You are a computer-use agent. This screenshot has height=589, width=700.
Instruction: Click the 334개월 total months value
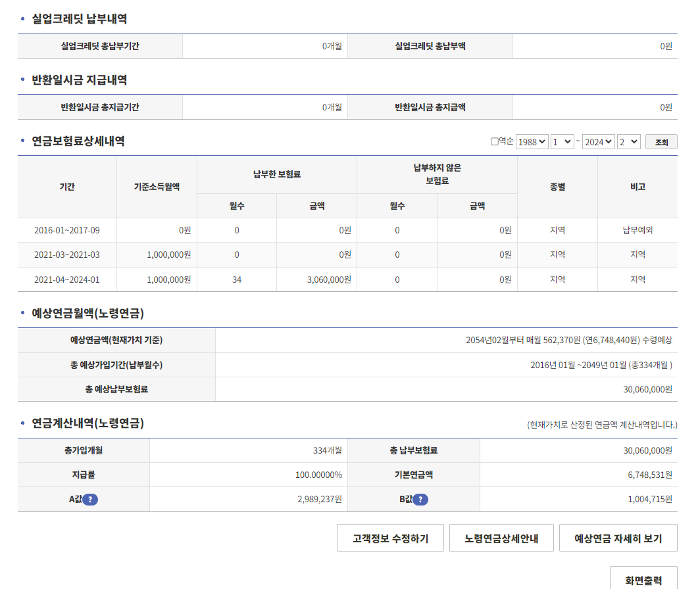click(327, 451)
